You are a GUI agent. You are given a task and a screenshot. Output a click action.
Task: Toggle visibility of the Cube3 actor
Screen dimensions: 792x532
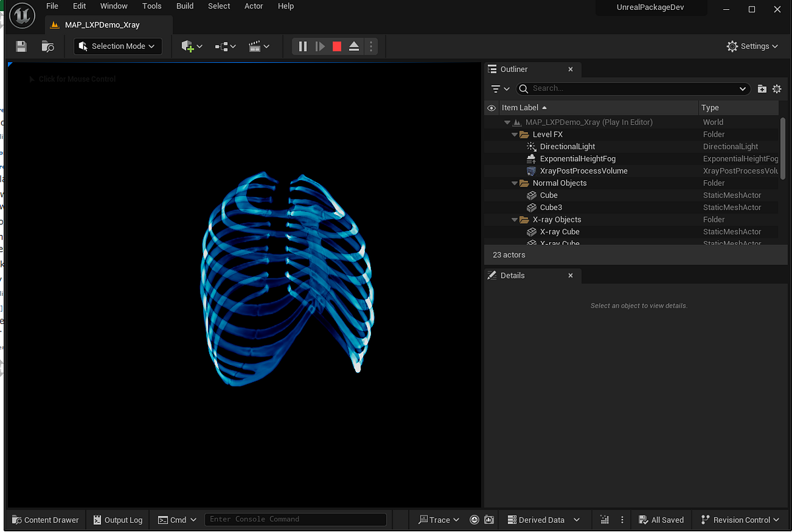click(x=491, y=207)
